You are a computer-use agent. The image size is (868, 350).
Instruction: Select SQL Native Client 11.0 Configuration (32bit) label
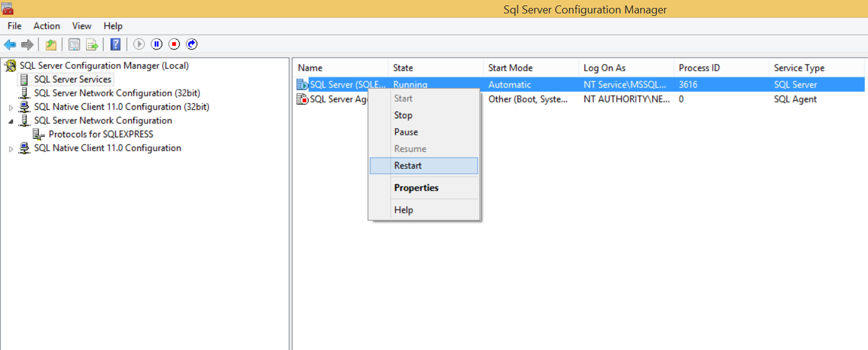coord(122,107)
